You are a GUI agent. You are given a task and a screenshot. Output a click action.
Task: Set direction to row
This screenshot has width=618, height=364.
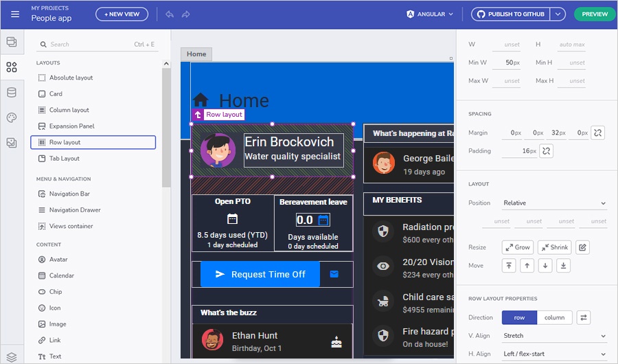click(519, 317)
